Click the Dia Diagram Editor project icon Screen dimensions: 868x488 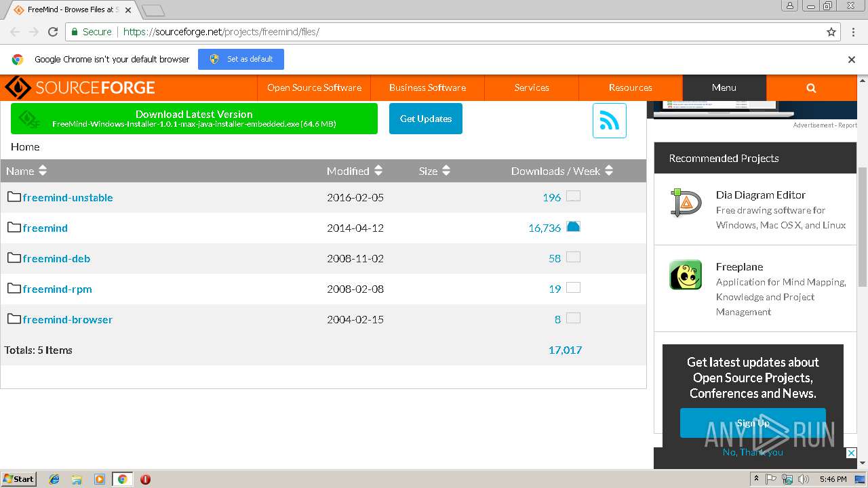pos(686,203)
